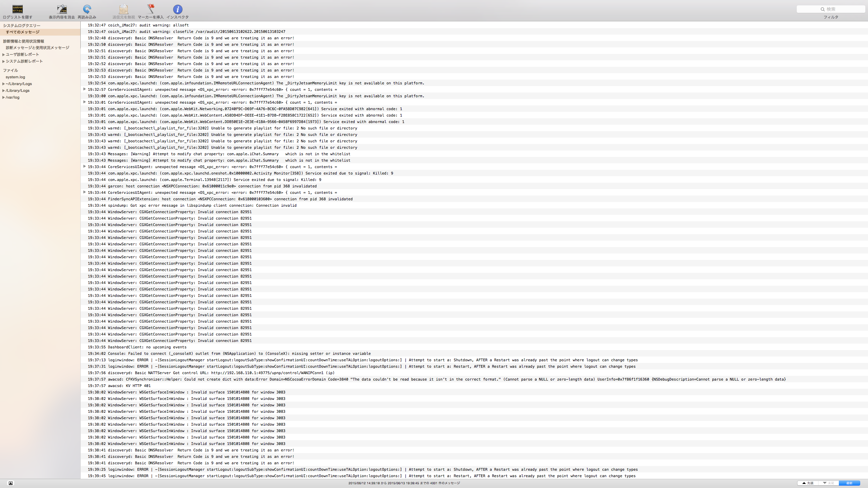
Task: Expand the /var/log folder arrow
Action: click(3, 97)
